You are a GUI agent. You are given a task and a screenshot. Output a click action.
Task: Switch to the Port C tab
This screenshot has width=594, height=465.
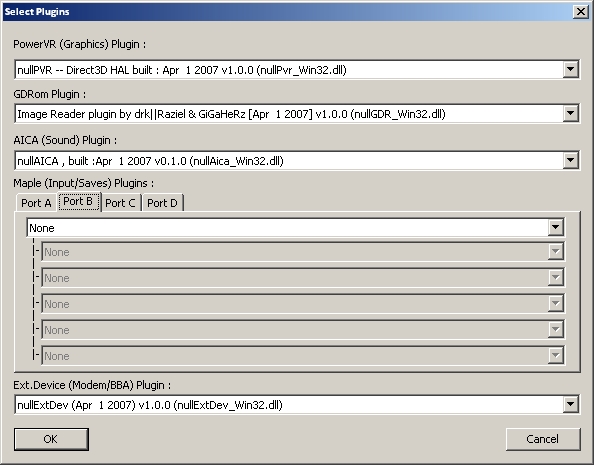[x=120, y=203]
